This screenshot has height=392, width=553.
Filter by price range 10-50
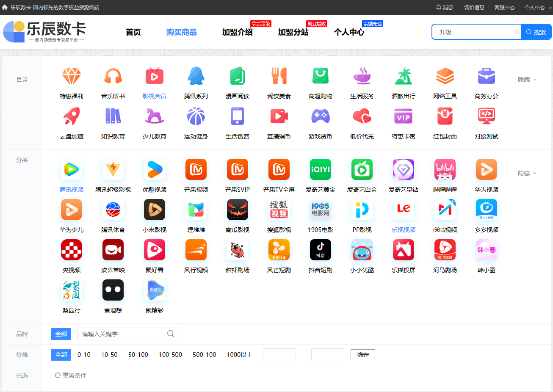pyautogui.click(x=109, y=355)
